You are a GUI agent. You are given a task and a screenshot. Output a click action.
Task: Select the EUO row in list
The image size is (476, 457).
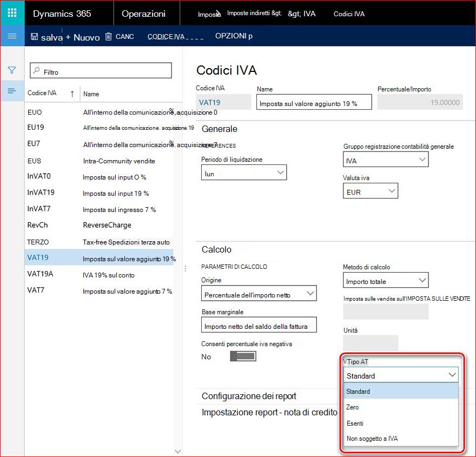(x=99, y=112)
